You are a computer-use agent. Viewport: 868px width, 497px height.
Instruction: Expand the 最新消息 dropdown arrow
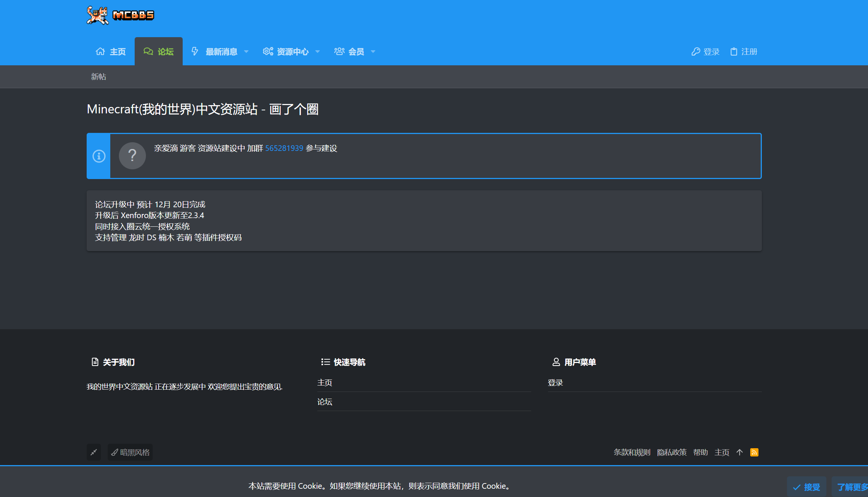click(246, 51)
